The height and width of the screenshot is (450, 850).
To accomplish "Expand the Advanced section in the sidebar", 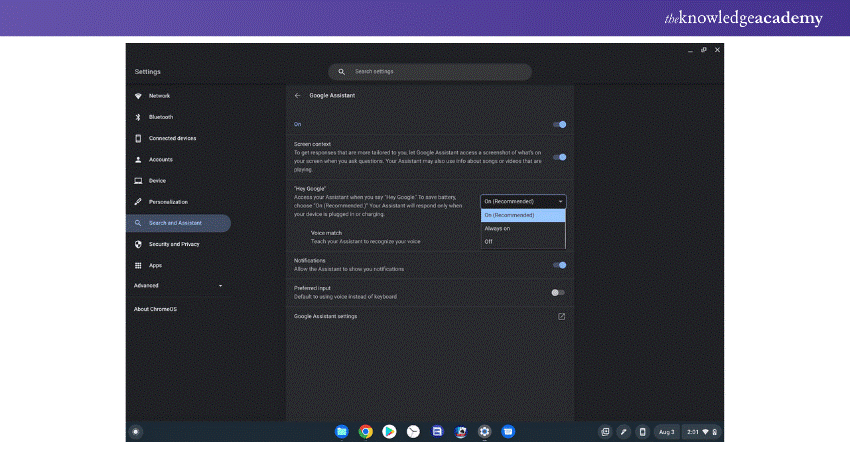I will click(x=180, y=285).
